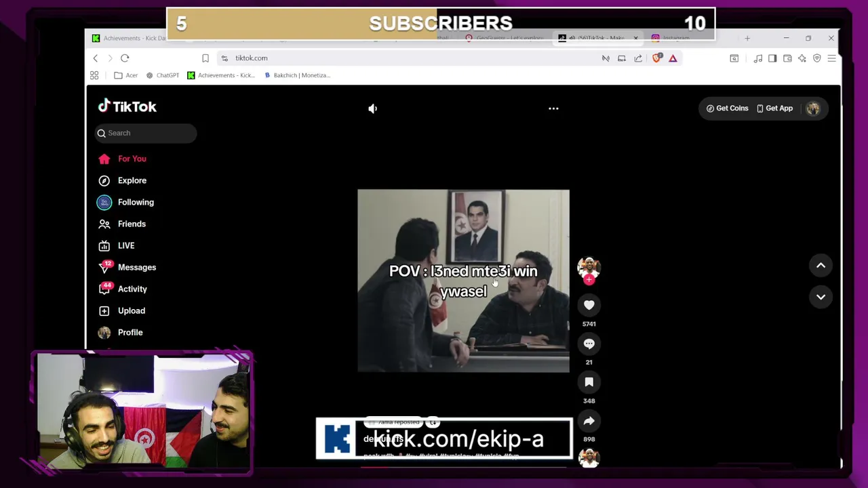Click the Get Coins button
Viewport: 868px width, 488px height.
pyautogui.click(x=727, y=108)
